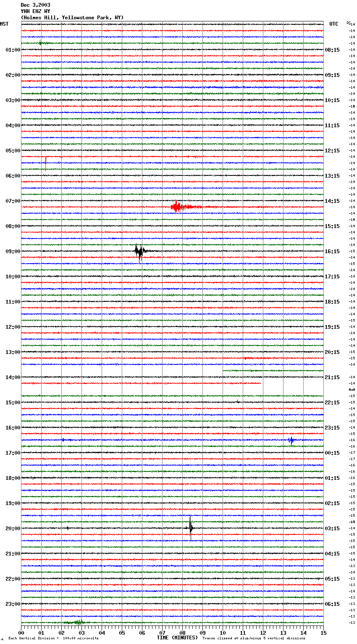
Task: Click minute tick label '09' on the bottom axis
Action: 202,633
